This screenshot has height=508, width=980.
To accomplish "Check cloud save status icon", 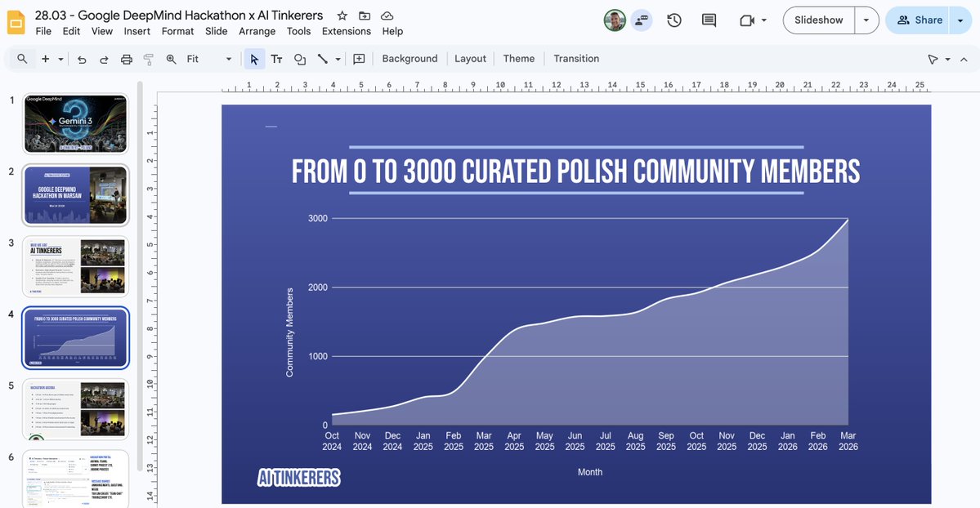I will 387,16.
